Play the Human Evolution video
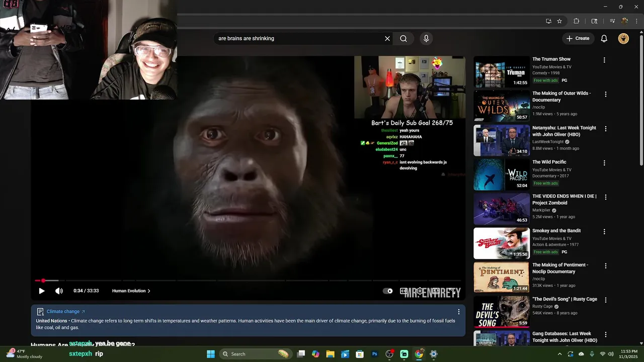 [x=42, y=291]
